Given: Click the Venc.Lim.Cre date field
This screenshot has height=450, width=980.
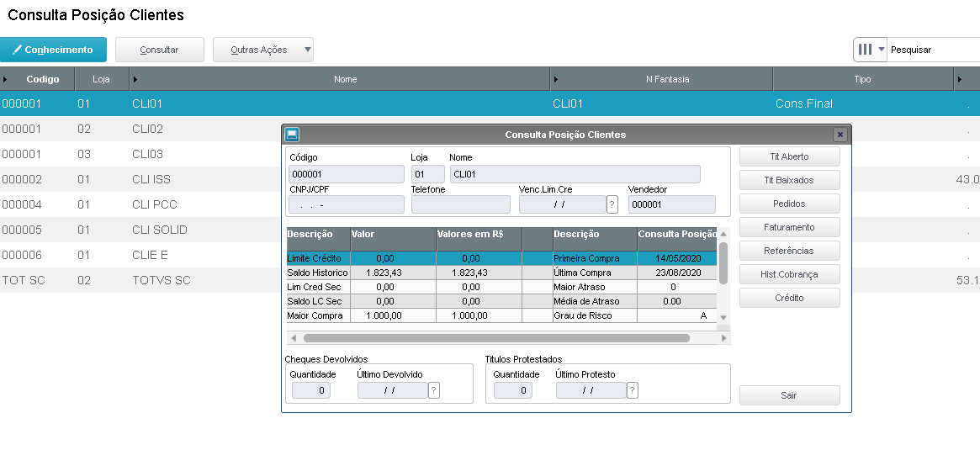Looking at the screenshot, I should coord(563,204).
